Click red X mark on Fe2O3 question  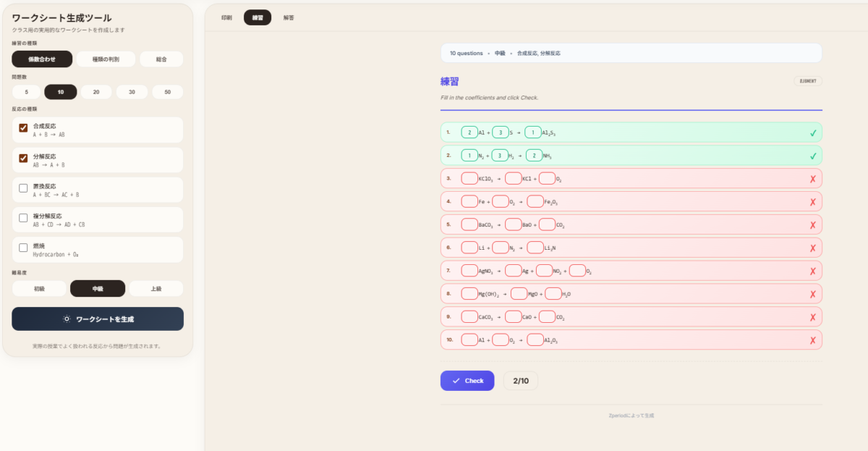813,202
